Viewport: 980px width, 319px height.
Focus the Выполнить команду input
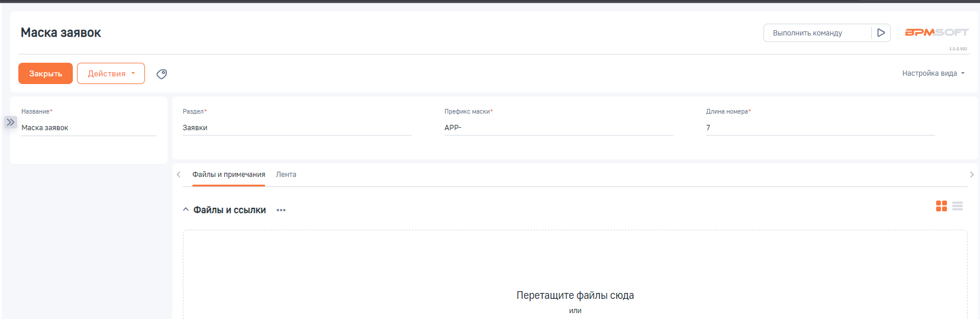pyautogui.click(x=817, y=33)
